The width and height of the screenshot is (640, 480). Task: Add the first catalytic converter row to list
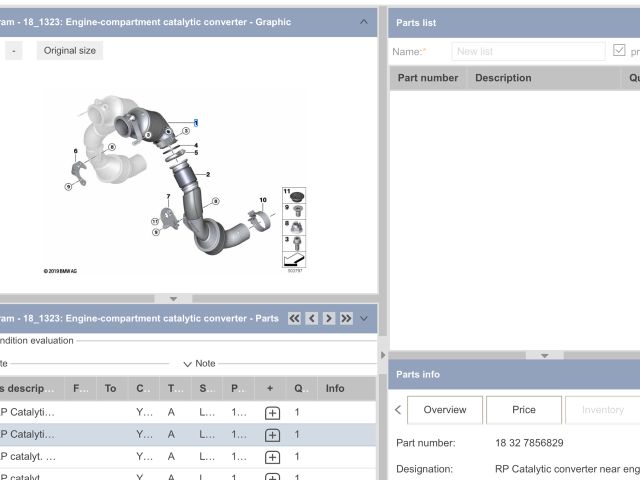(271, 412)
